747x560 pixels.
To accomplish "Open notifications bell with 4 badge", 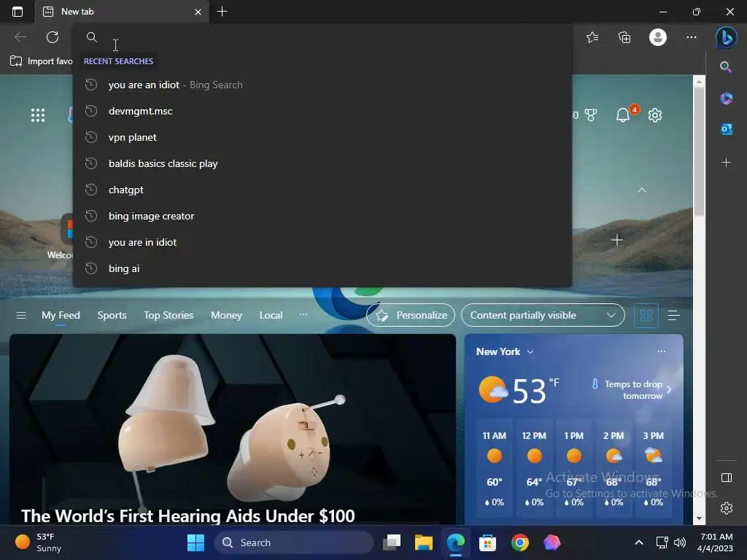I will 624,114.
